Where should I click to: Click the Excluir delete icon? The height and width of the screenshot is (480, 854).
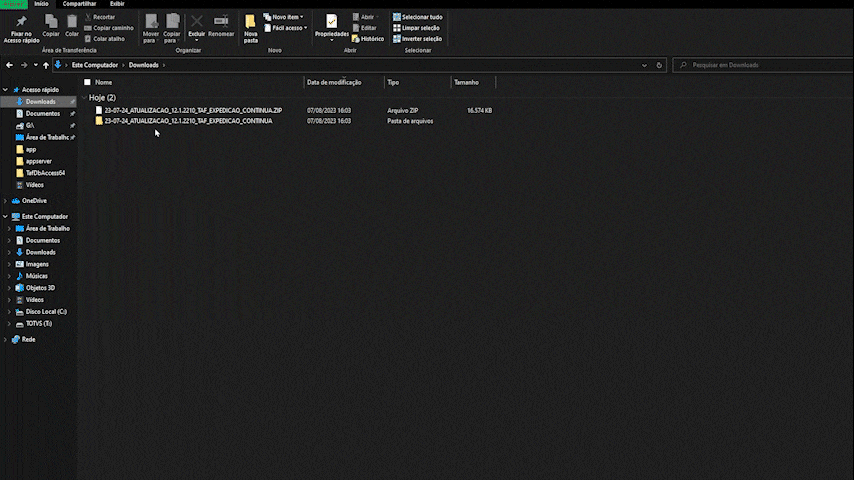[197, 28]
